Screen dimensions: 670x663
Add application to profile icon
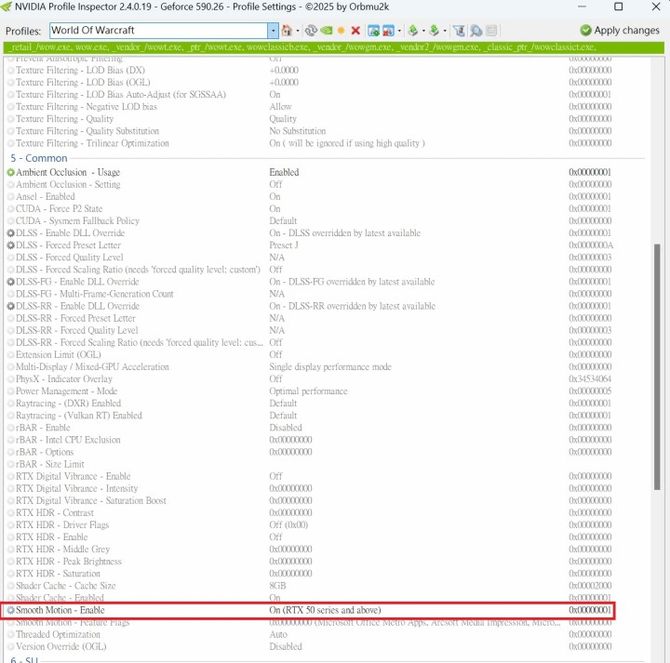(373, 30)
